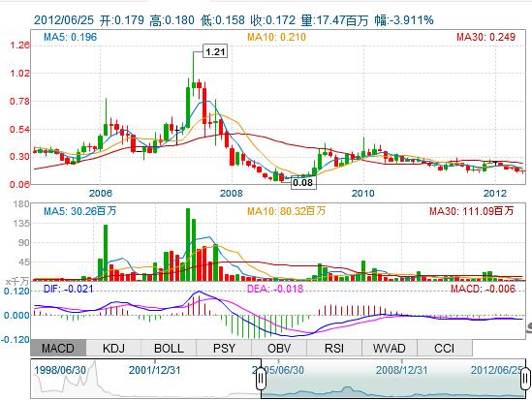This screenshot has height=400, width=532.
Task: Click the DIF: -0.021 MACD legend
Action: (x=68, y=289)
